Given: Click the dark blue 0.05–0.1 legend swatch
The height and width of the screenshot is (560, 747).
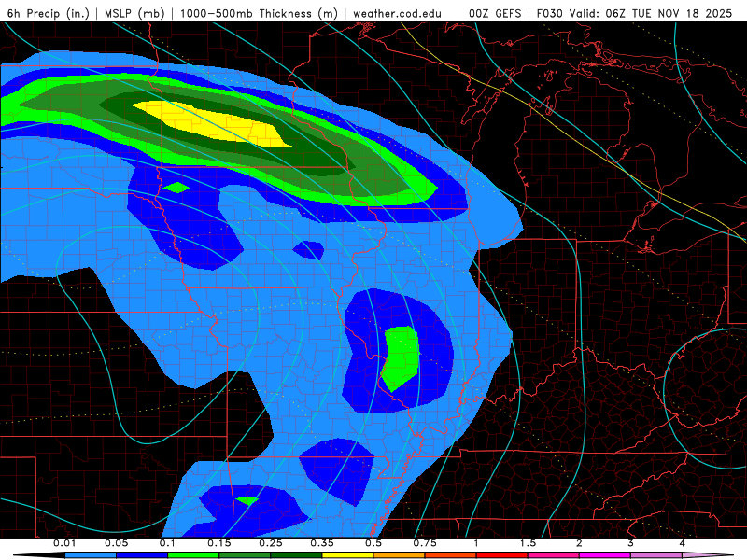Looking at the screenshot, I should pos(142,555).
